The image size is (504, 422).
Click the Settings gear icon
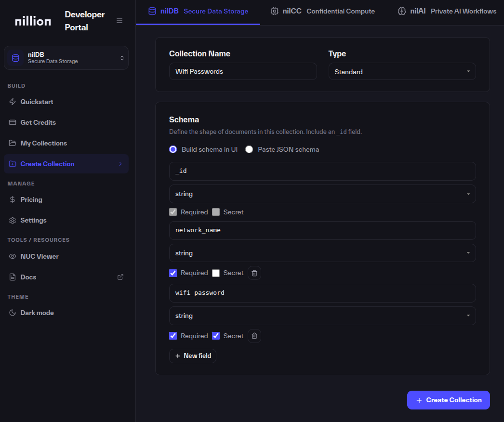coord(13,220)
